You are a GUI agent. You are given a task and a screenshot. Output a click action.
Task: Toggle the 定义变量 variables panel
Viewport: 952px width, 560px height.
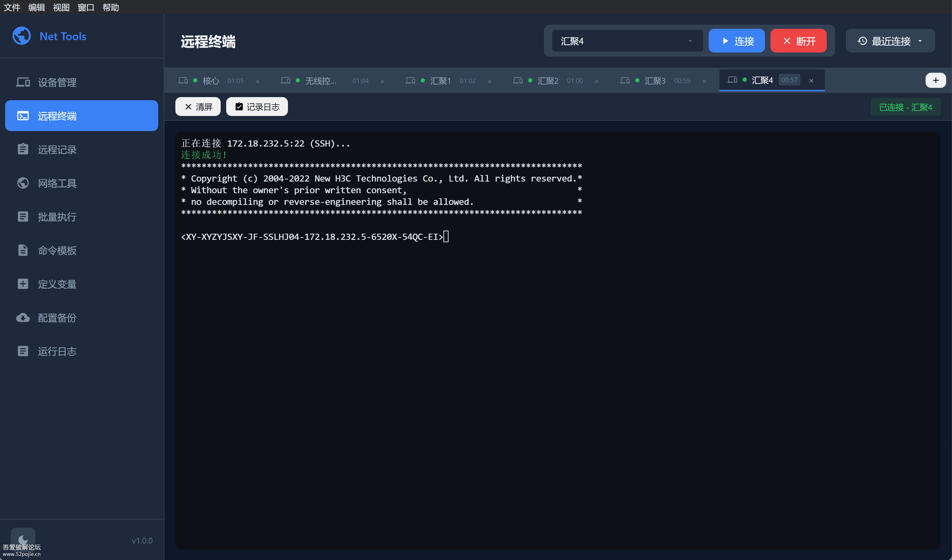[x=57, y=284]
